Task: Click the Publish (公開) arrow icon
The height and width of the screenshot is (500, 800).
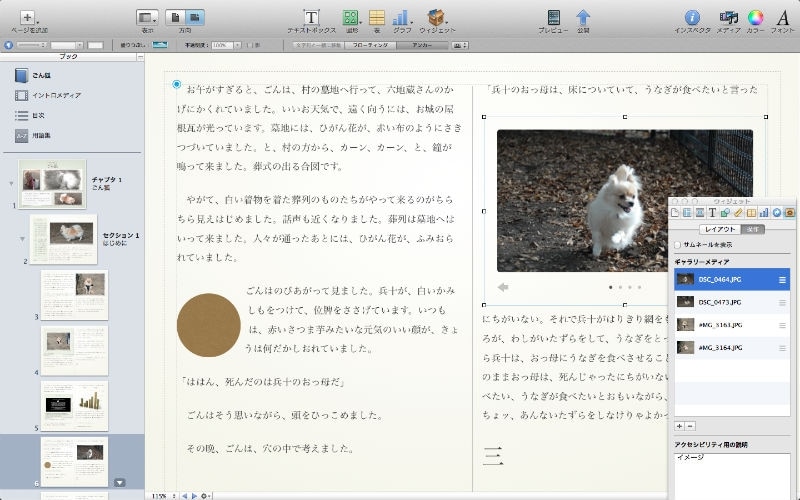Action: pos(583,18)
